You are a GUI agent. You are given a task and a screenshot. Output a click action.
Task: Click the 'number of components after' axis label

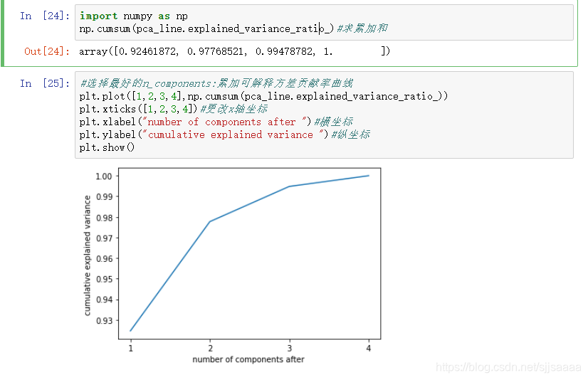(x=248, y=359)
